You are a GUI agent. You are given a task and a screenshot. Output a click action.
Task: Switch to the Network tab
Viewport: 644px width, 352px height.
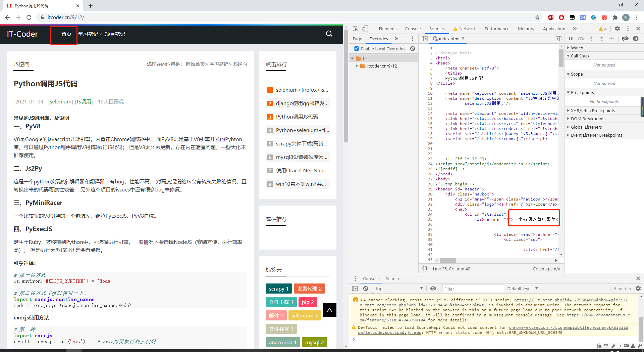(467, 29)
